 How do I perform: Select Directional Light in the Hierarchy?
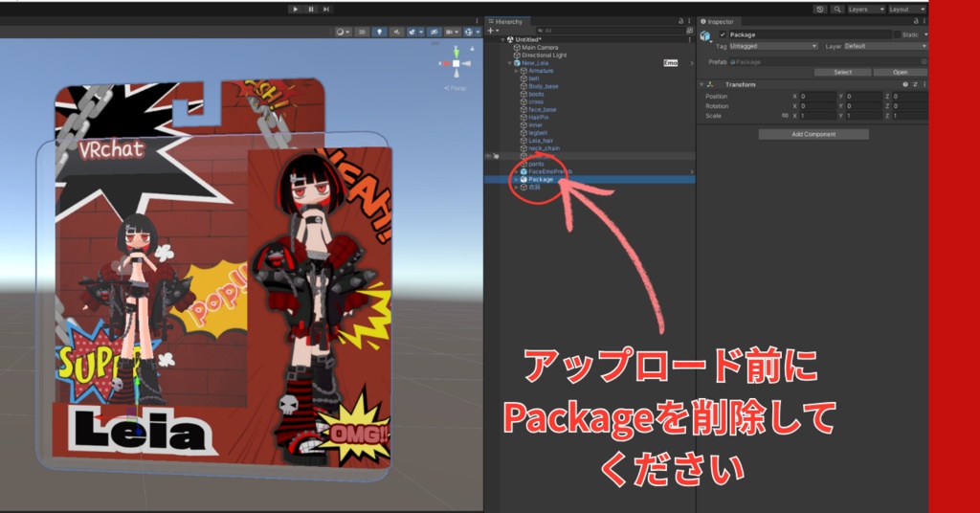544,55
